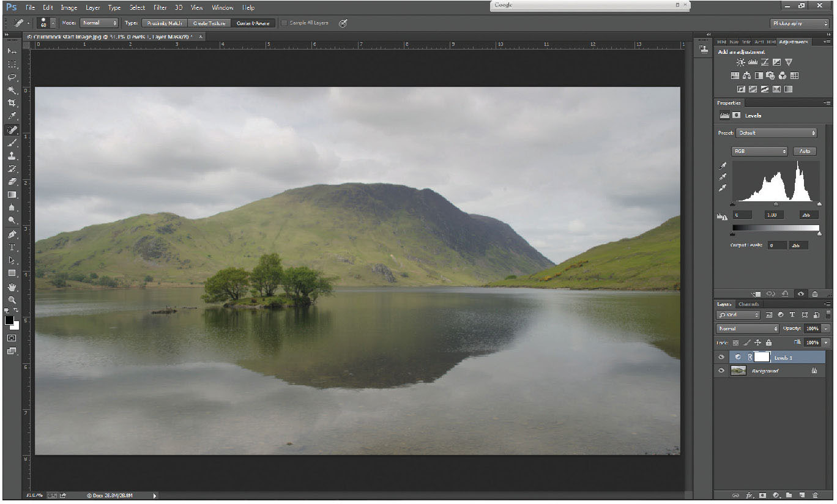Viewport: 837px width, 504px height.
Task: Open the Window menu
Action: point(223,7)
